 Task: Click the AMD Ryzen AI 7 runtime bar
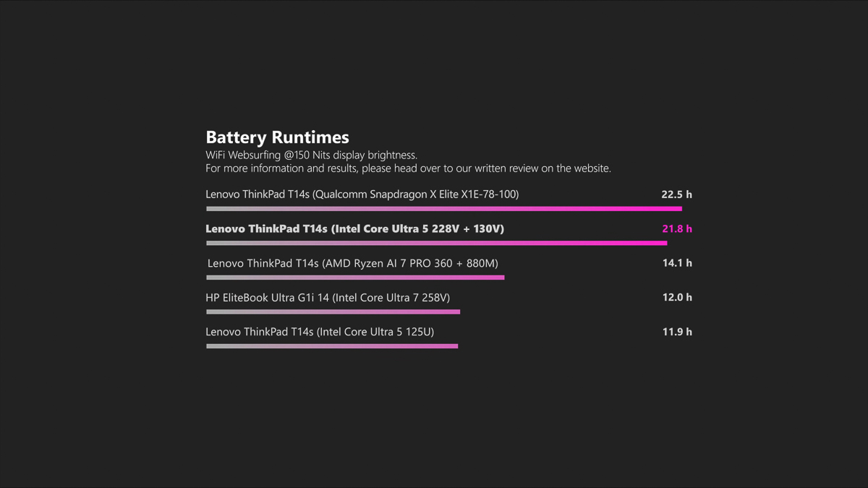[x=355, y=278]
